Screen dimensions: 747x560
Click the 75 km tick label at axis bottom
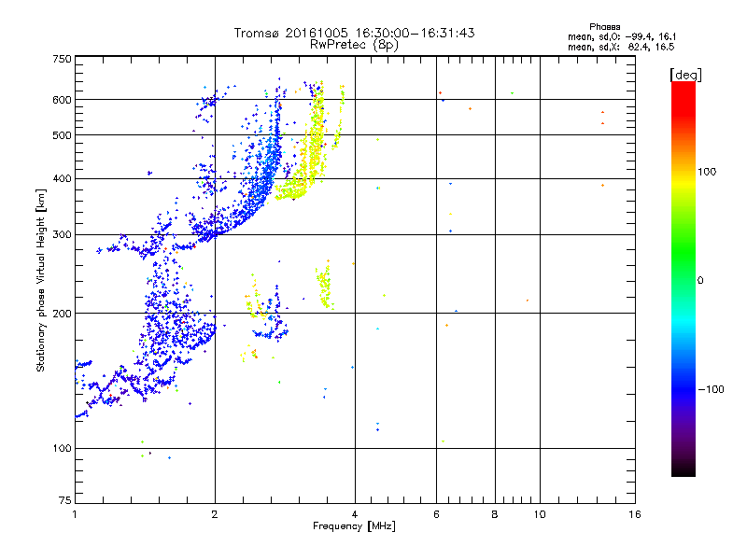pos(65,500)
